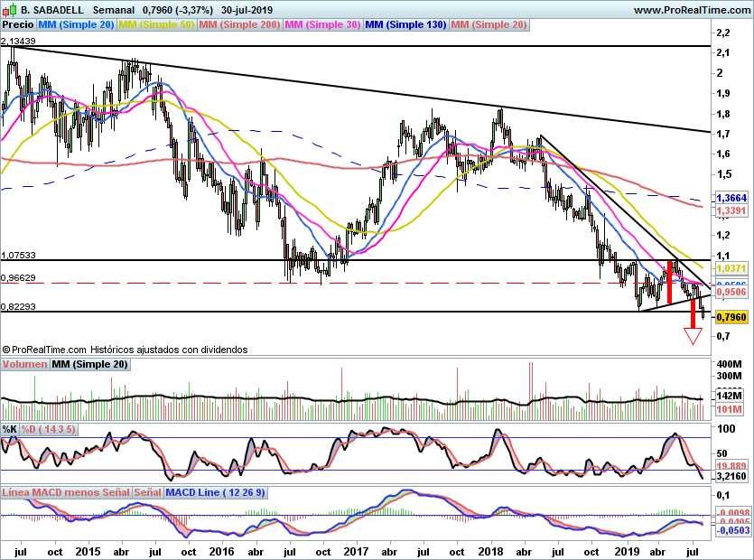754x560 pixels.
Task: Click the 2015 label on time axis
Action: point(88,551)
